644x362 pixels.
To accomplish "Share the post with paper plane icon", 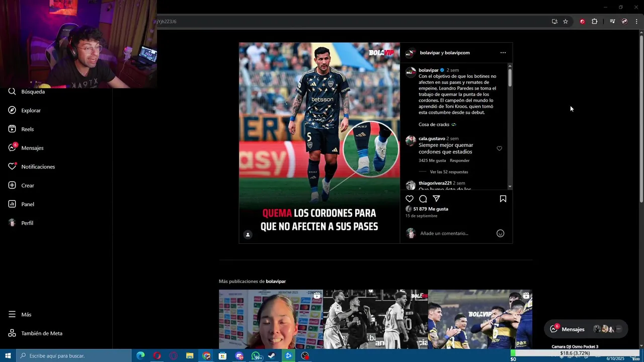I will [437, 199].
